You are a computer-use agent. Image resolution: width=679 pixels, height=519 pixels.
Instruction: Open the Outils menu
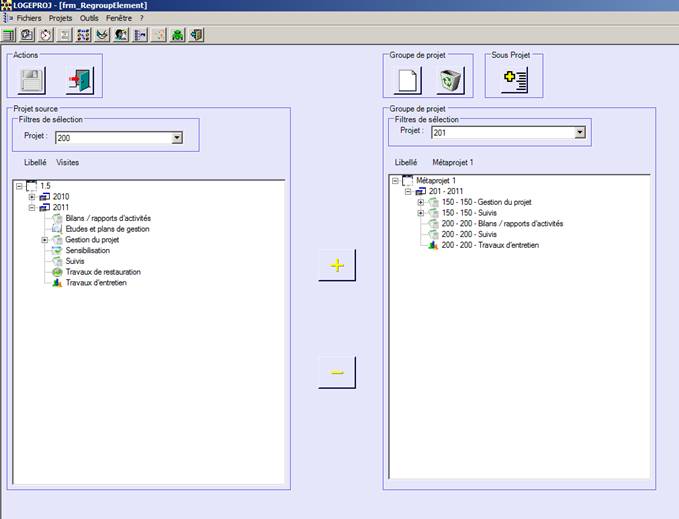pos(89,18)
